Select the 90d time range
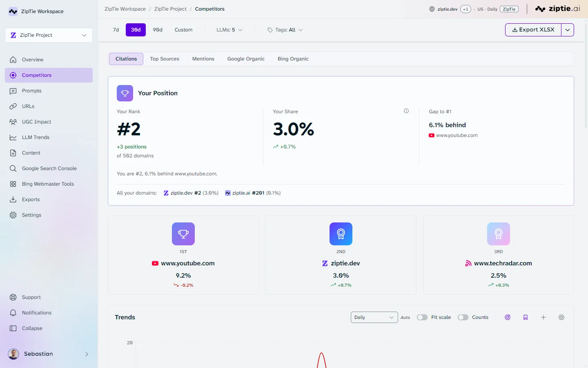588x368 pixels. point(158,30)
